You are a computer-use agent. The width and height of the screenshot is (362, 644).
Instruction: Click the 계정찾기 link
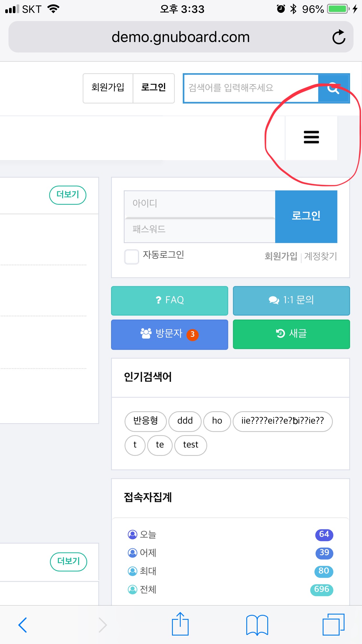coord(321,256)
